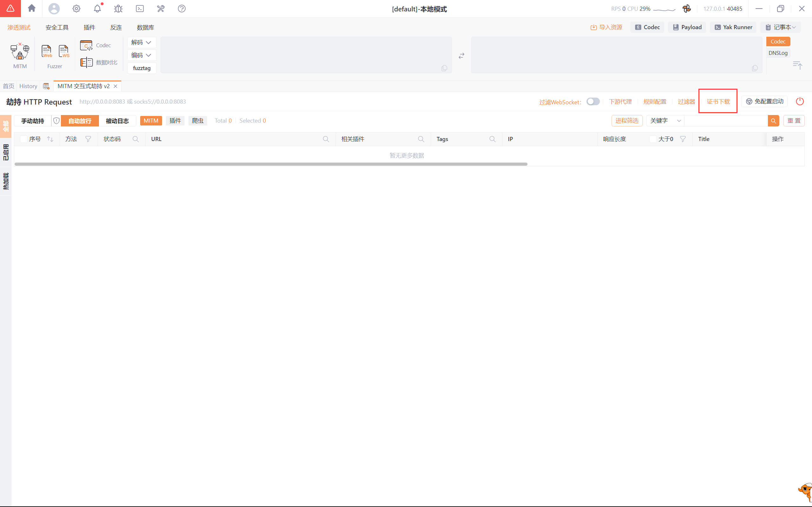Expand the encode dropdown
Viewport: 812px width, 507px height.
coord(141,55)
